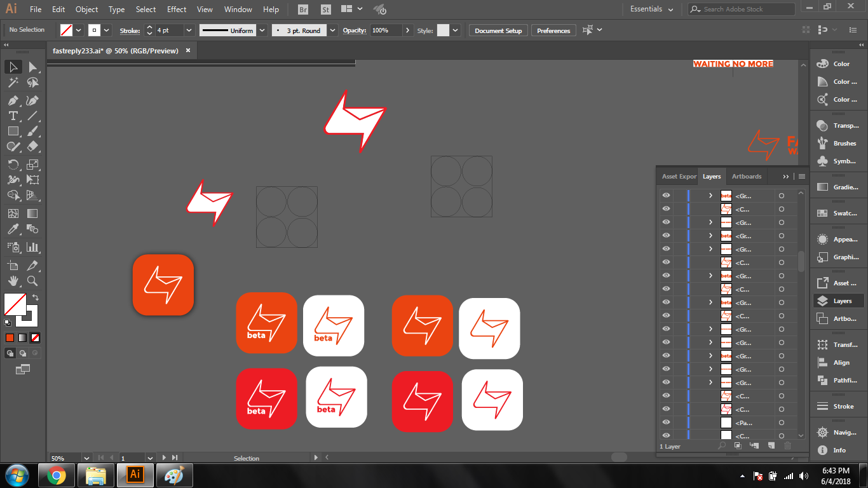Select the Pen tool
868x488 pixels.
pos(13,100)
